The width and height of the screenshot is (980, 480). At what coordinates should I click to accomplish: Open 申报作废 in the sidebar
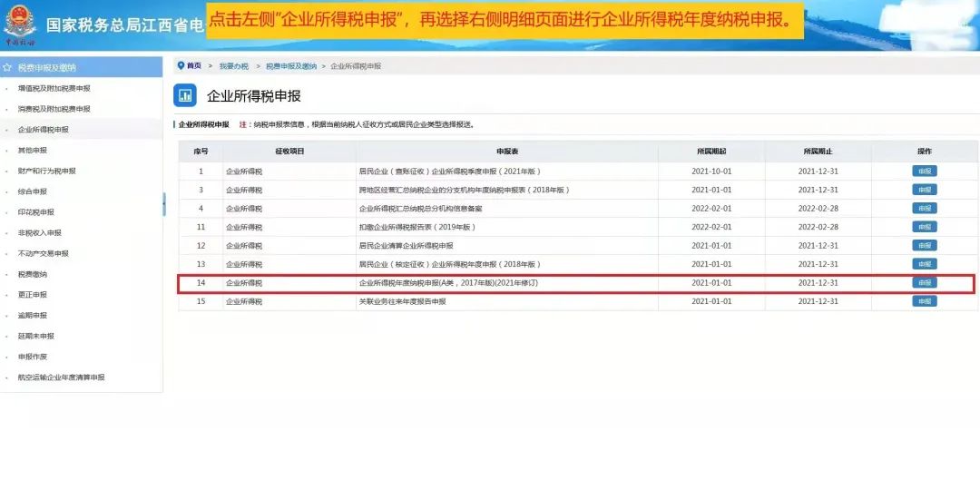pos(32,357)
